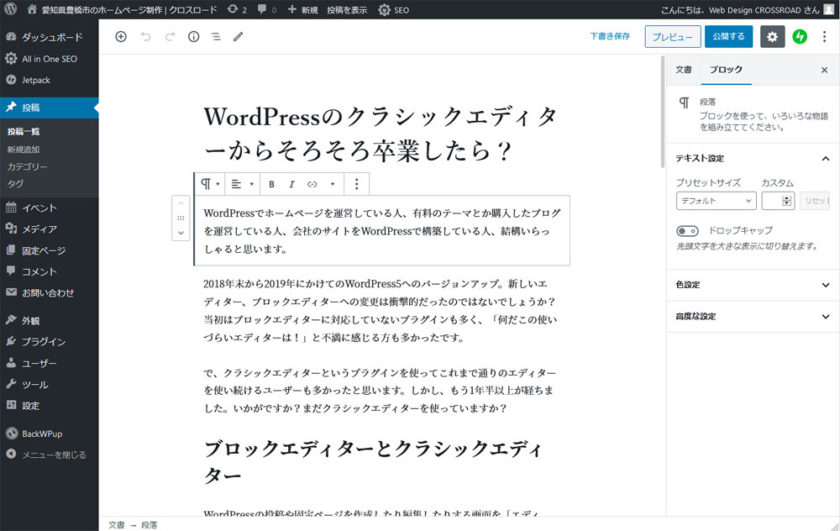Click the プレビュー button

(672, 36)
